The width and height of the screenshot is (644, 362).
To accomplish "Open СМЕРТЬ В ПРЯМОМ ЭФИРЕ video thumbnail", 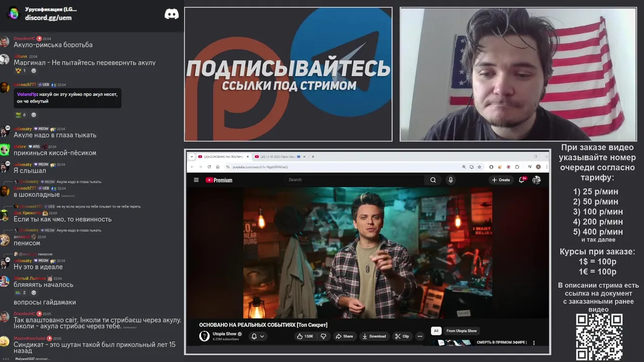I will 454,343.
